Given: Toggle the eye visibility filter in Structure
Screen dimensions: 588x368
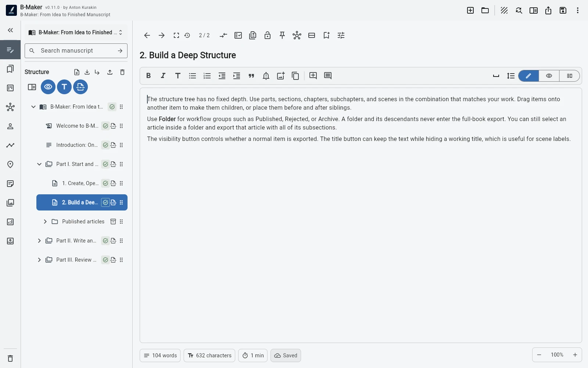Looking at the screenshot, I should pyautogui.click(x=48, y=87).
